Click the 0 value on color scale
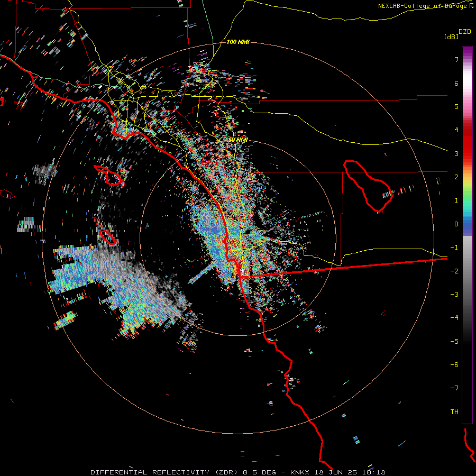Viewport: 476px width, 476px height. point(456,224)
